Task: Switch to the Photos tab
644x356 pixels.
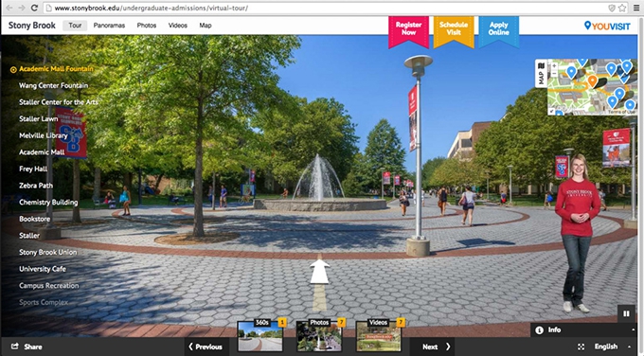Action: pos(147,26)
